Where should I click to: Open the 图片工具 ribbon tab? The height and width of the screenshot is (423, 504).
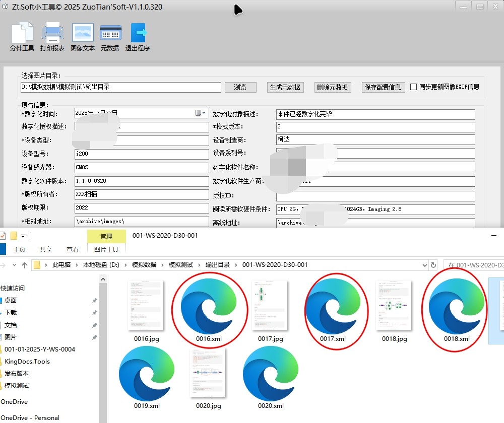point(106,249)
